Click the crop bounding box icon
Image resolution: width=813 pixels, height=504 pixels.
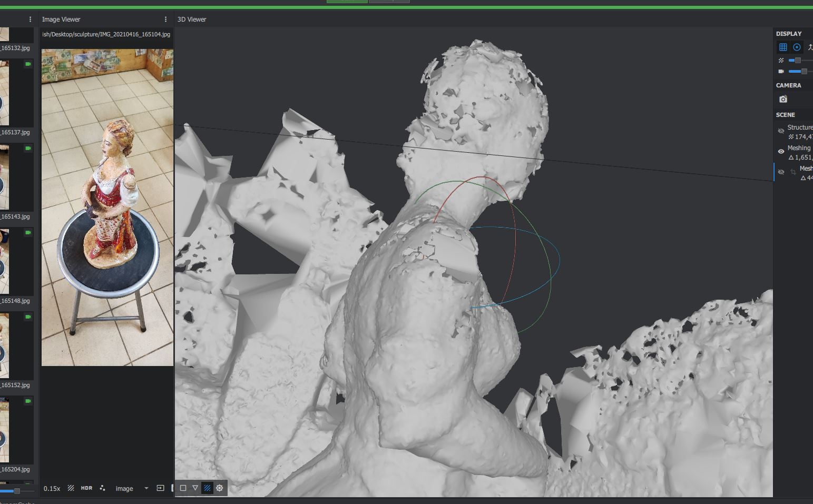pyautogui.click(x=793, y=172)
